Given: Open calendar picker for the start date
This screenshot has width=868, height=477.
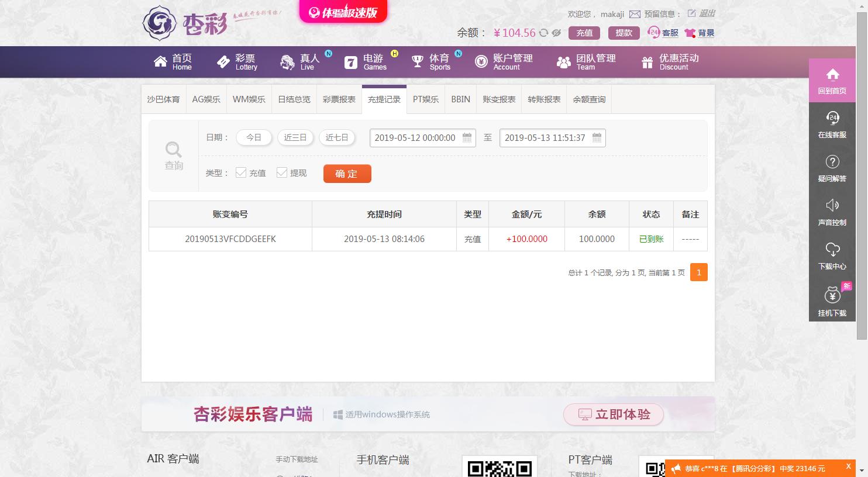Looking at the screenshot, I should click(x=467, y=138).
